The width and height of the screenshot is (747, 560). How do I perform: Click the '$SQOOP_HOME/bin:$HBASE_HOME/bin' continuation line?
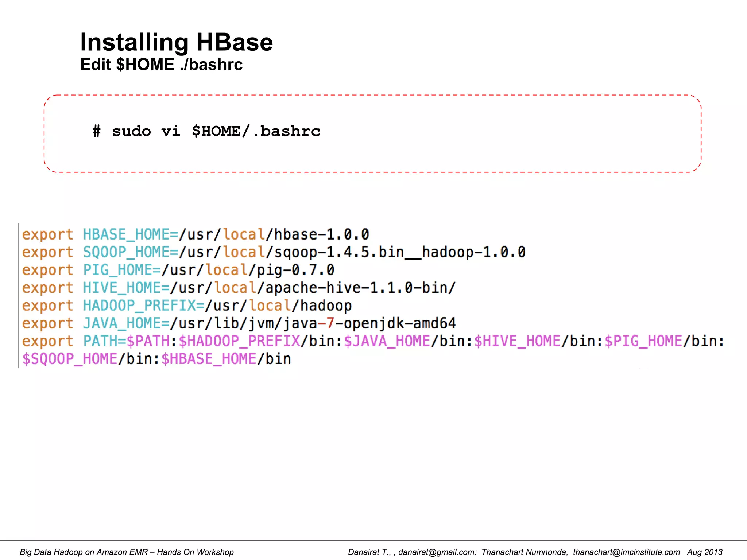coord(156,359)
